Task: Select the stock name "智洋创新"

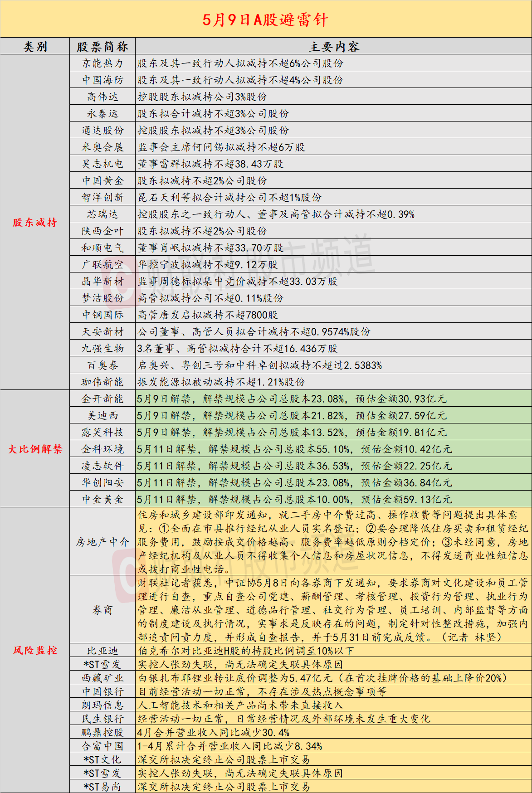Action: (102, 197)
